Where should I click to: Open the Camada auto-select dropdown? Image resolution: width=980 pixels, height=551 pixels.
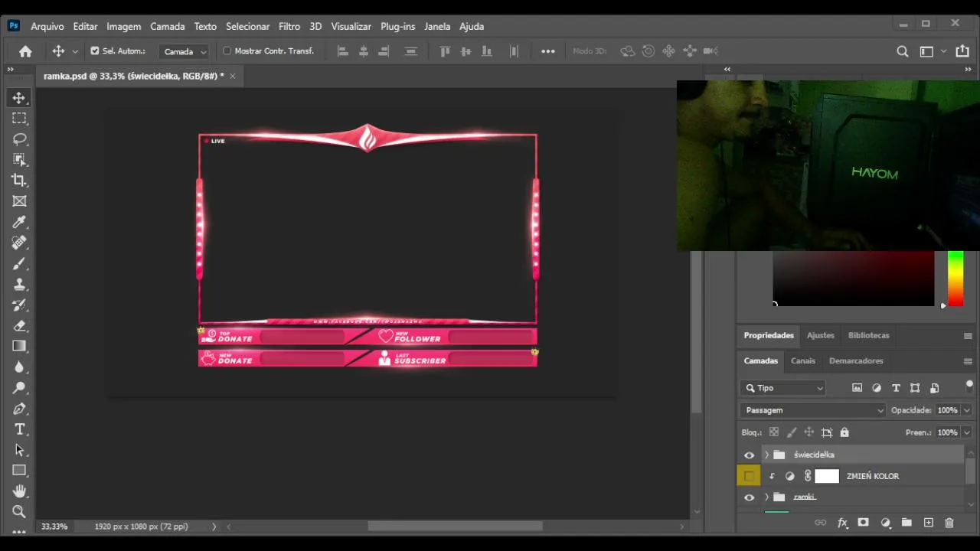pyautogui.click(x=184, y=51)
